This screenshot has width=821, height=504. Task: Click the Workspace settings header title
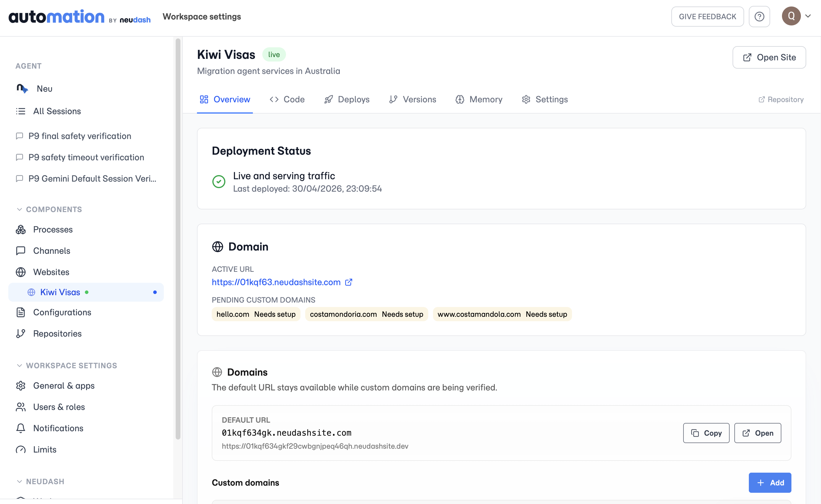point(202,17)
